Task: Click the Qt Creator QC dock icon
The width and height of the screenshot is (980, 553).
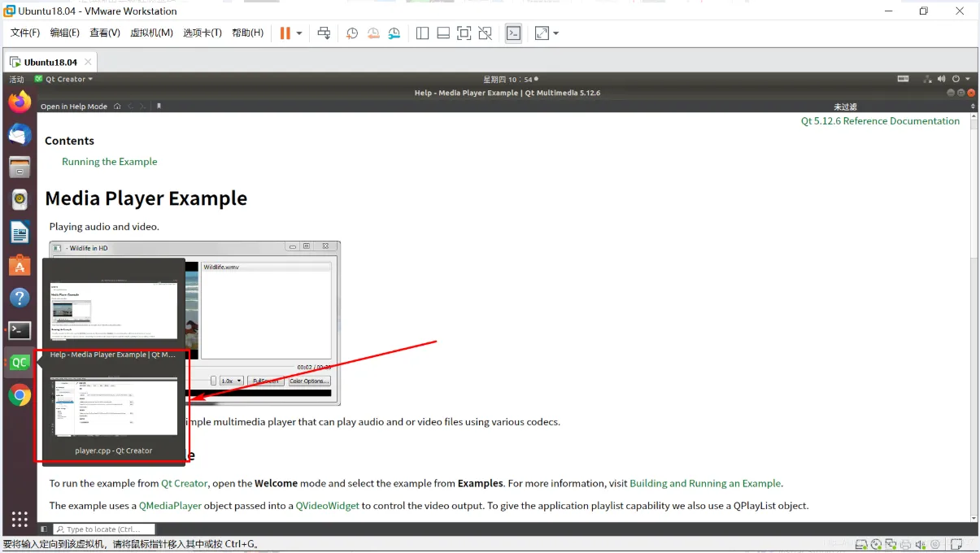Action: pos(20,363)
